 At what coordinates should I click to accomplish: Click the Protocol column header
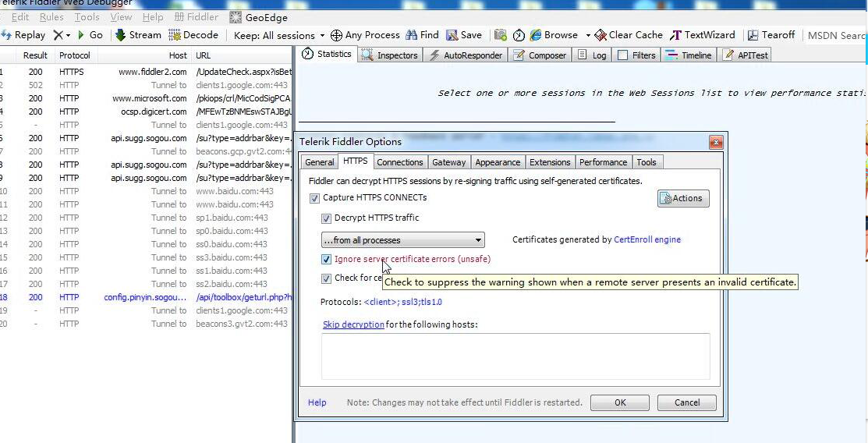click(76, 55)
